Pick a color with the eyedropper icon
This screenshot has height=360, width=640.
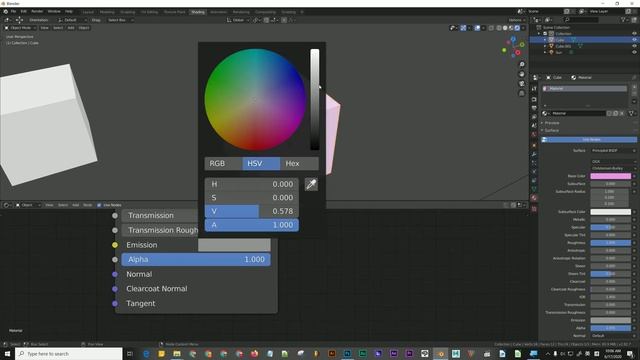tap(311, 184)
